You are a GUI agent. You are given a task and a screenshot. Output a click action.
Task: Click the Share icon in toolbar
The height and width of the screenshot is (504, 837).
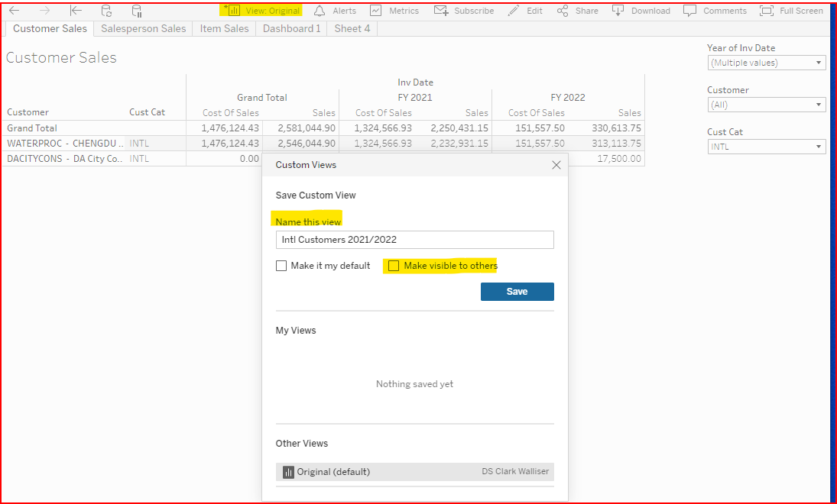(563, 11)
